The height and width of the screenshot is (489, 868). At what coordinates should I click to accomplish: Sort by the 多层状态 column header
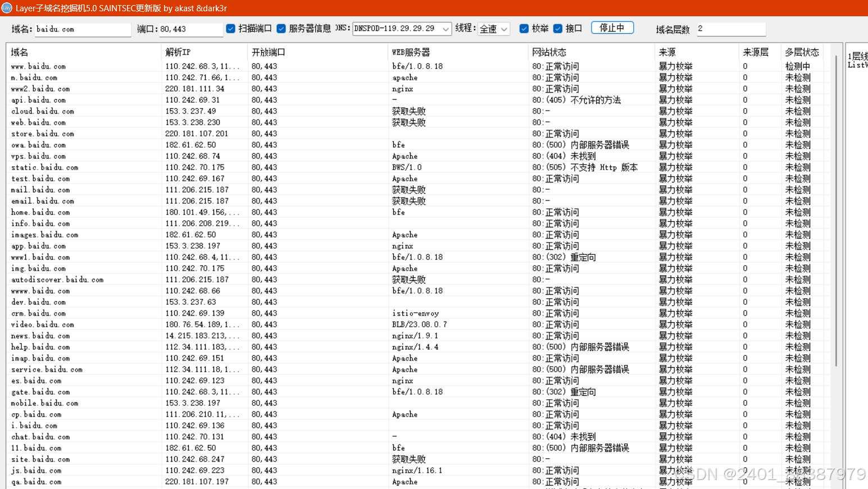(802, 52)
